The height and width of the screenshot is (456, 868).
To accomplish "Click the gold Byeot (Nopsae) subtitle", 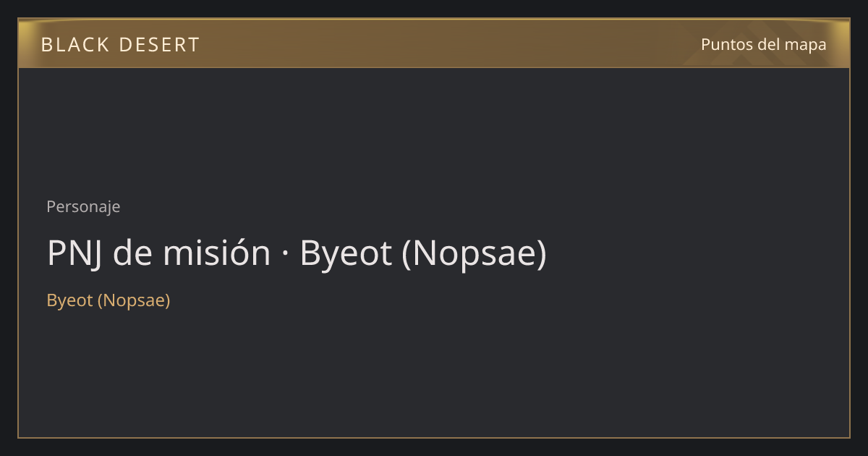I will [x=109, y=300].
